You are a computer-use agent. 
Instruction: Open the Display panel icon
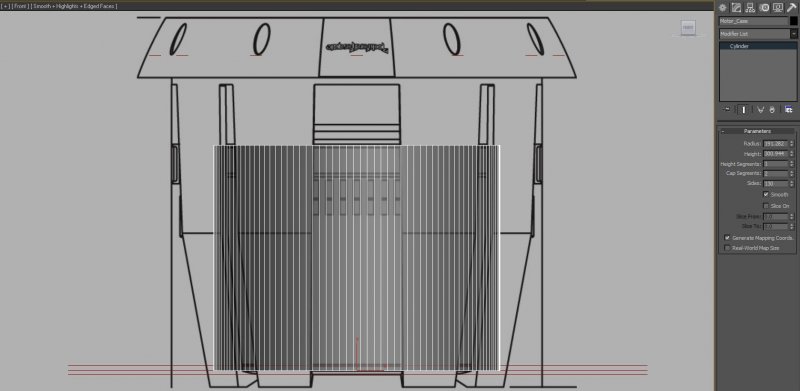778,7
